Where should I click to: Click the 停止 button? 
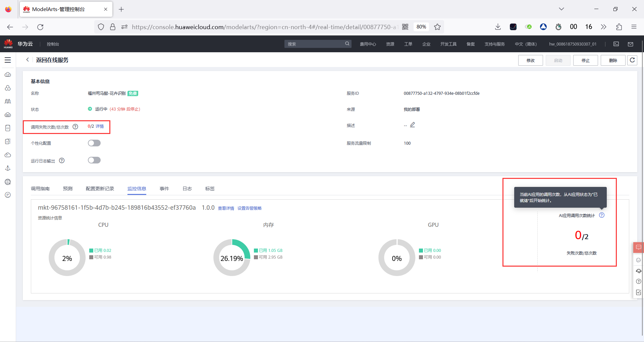coord(586,60)
